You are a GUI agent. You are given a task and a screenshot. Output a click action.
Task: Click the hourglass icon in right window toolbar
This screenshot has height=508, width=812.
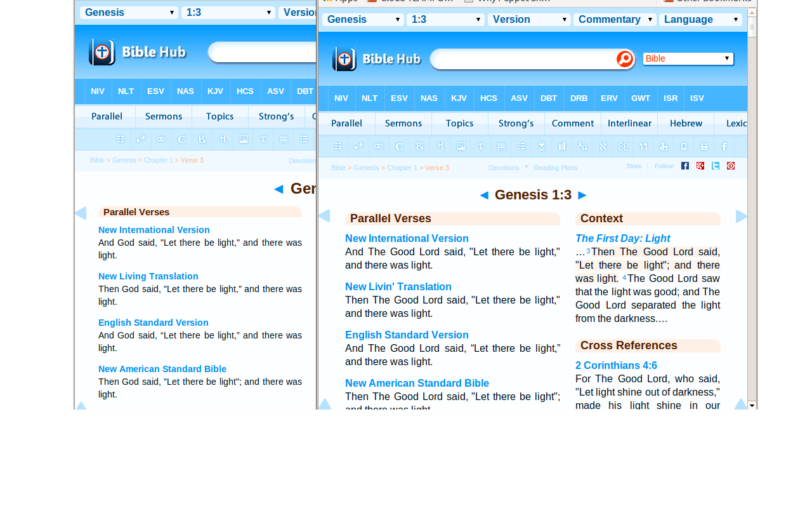tap(541, 147)
